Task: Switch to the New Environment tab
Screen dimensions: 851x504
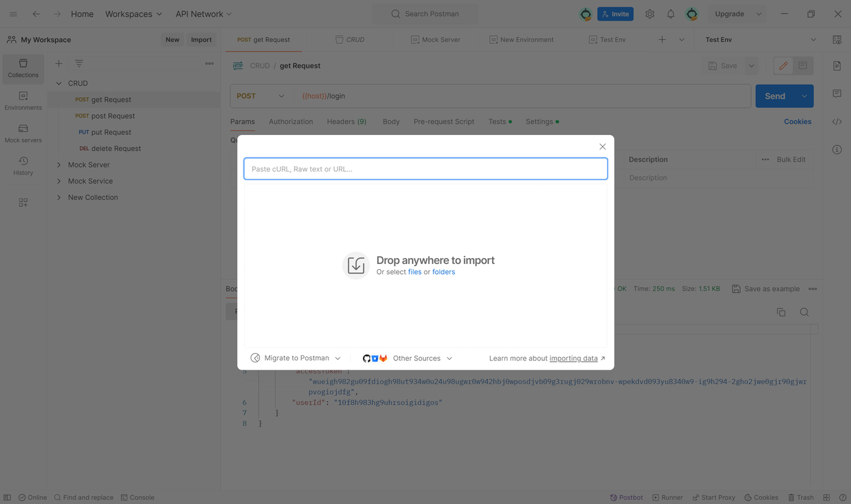Action: click(x=521, y=40)
